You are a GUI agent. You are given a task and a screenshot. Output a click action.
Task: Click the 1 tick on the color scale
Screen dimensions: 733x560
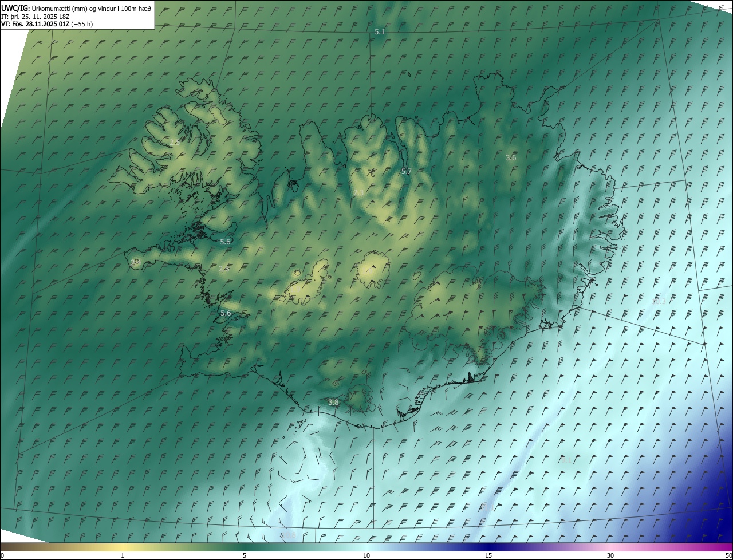pos(123,555)
